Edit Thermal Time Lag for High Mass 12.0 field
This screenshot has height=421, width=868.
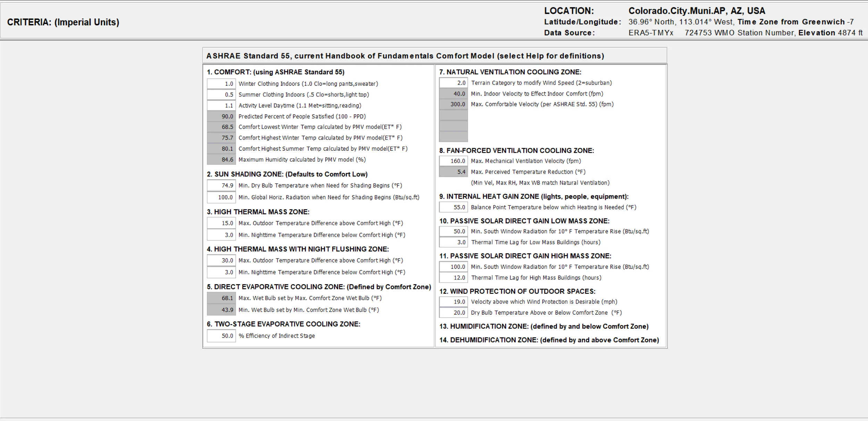(x=453, y=278)
